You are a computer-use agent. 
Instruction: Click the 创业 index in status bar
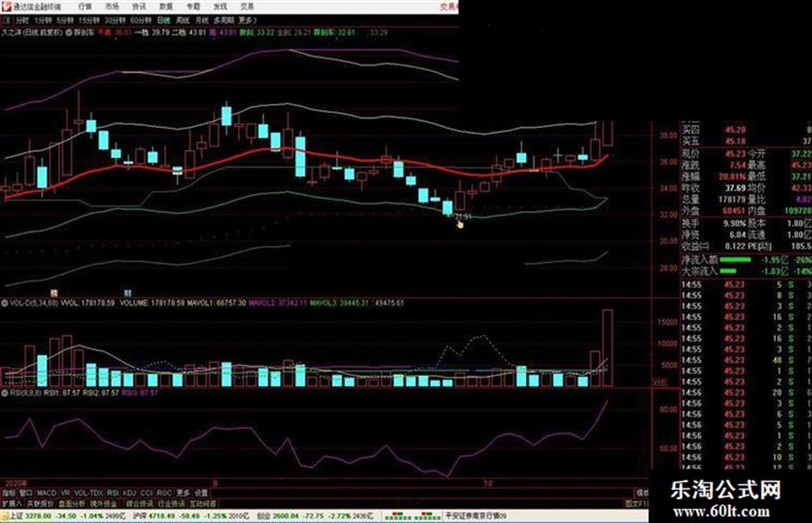tap(314, 516)
